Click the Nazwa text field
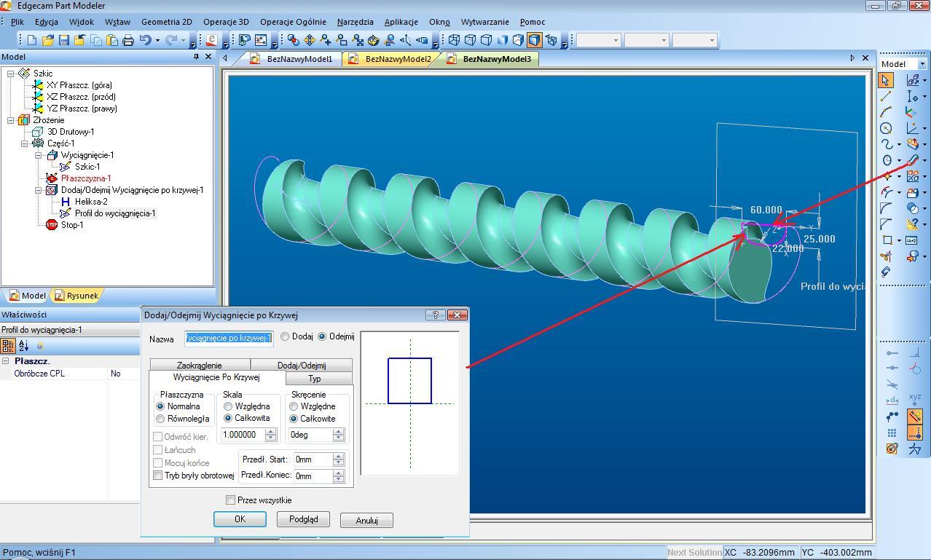This screenshot has width=931, height=560. click(229, 338)
